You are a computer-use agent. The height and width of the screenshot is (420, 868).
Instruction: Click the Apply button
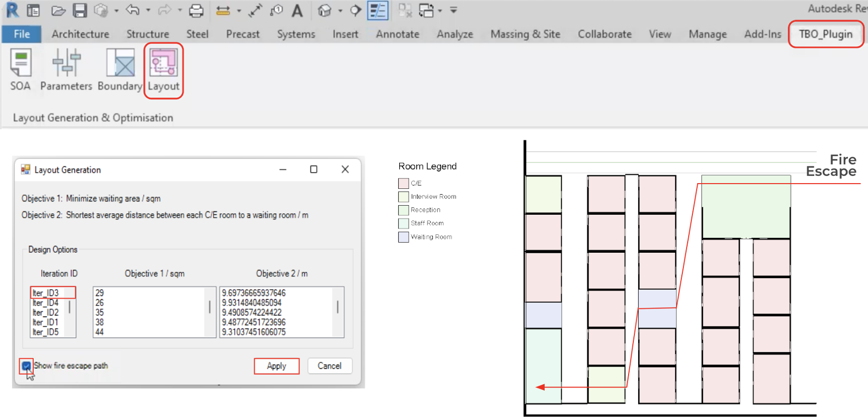(276, 366)
